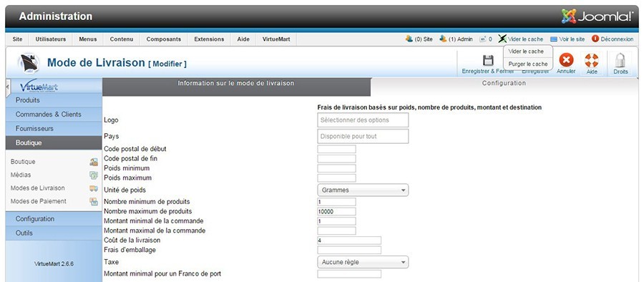
Task: Click the Médias sidebar link
Action: coord(21,175)
